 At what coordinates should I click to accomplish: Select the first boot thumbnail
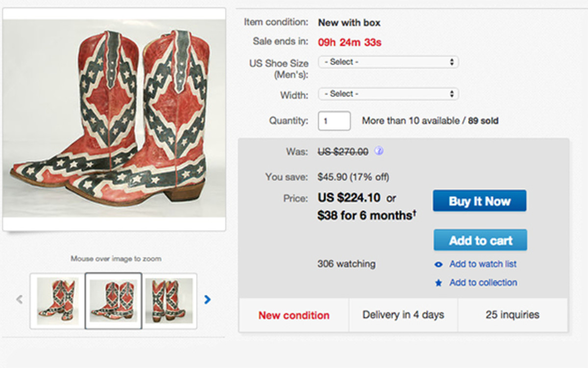tap(57, 300)
